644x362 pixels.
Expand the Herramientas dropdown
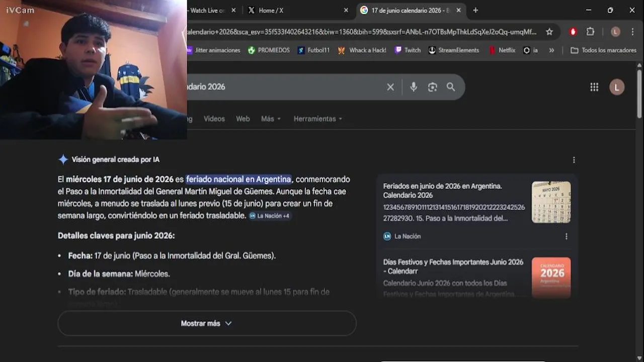tap(318, 119)
